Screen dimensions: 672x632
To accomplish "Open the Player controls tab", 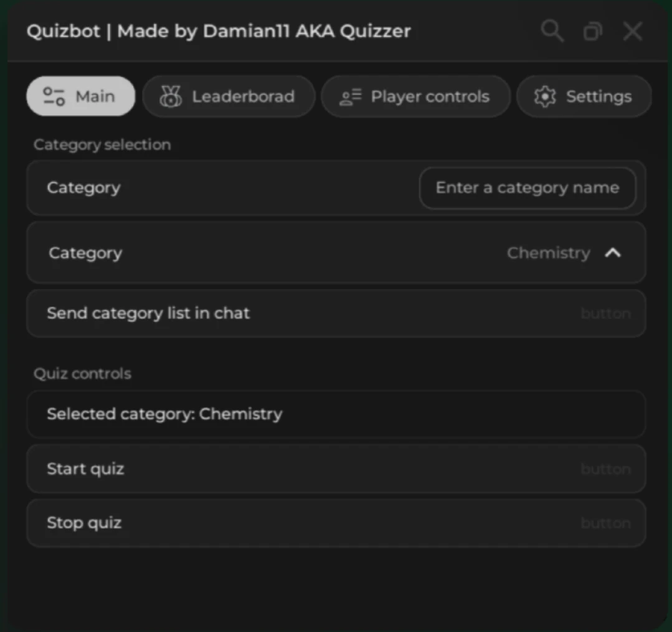I will point(415,97).
